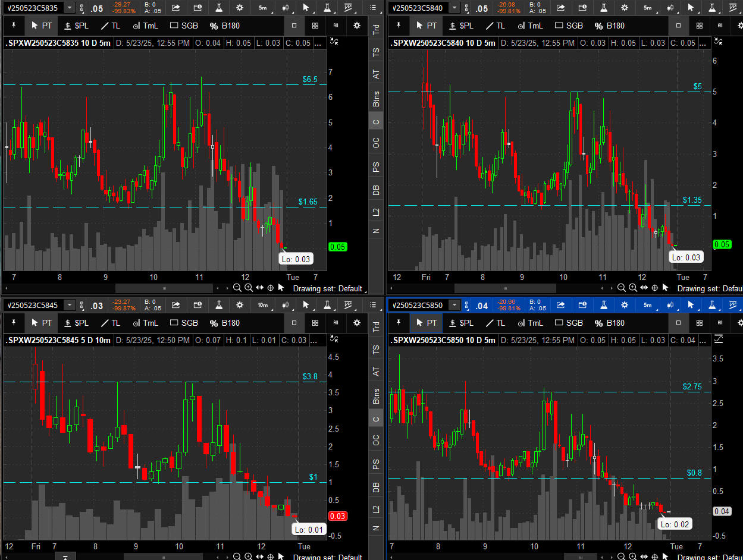Select the TL trendline tool in the C5850 panel
743x560 pixels.
coord(494,323)
